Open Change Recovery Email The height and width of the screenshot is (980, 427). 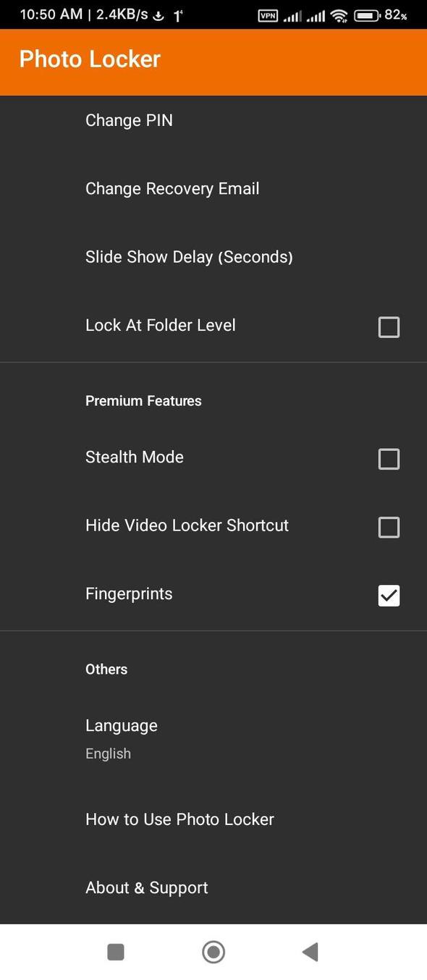[172, 188]
